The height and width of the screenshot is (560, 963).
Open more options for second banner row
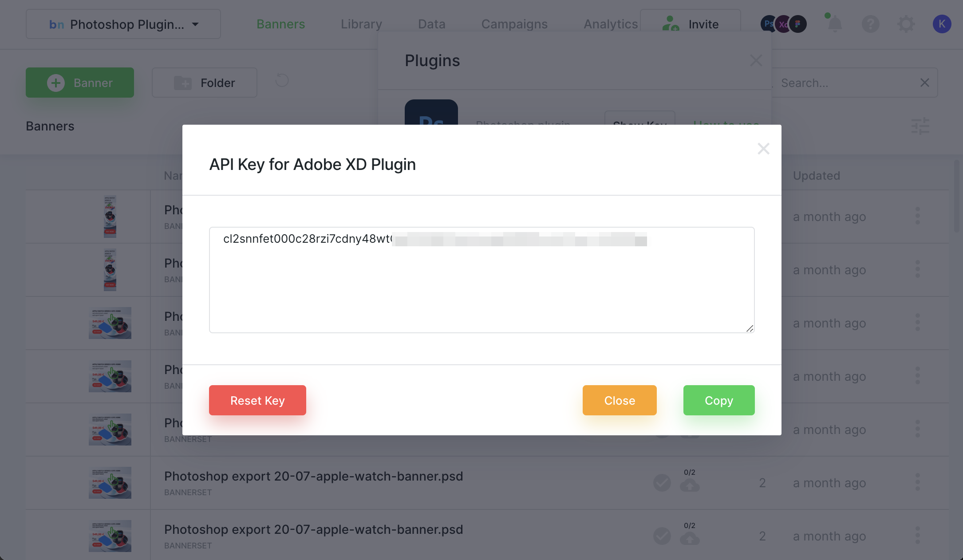pos(918,269)
